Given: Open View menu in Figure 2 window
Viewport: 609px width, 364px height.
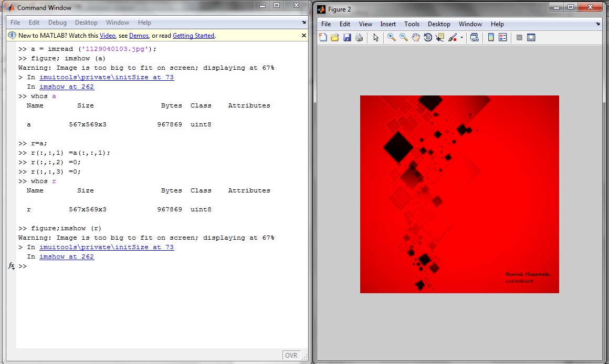Looking at the screenshot, I should pyautogui.click(x=365, y=24).
